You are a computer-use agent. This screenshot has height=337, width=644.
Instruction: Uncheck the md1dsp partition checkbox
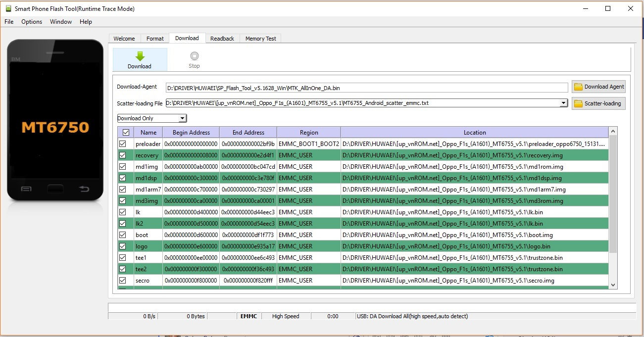(123, 178)
